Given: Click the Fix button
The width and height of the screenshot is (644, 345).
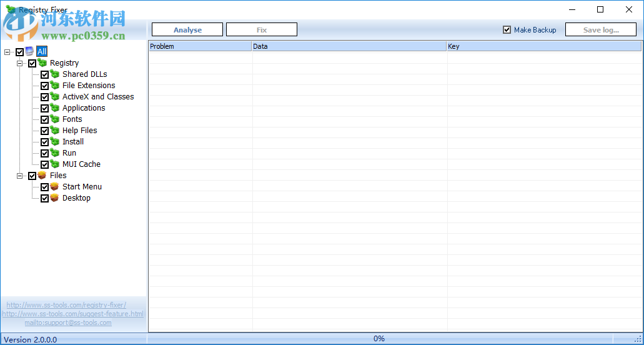Looking at the screenshot, I should [262, 29].
